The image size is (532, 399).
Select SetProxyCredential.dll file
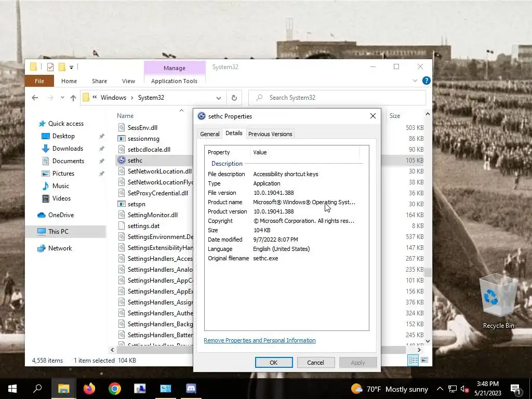coord(158,193)
